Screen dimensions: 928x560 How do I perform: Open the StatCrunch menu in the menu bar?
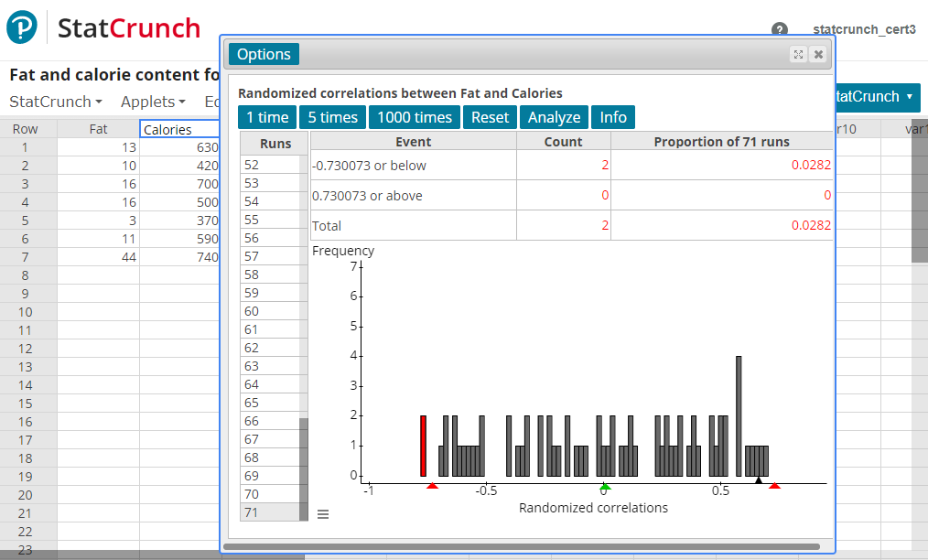click(x=50, y=102)
